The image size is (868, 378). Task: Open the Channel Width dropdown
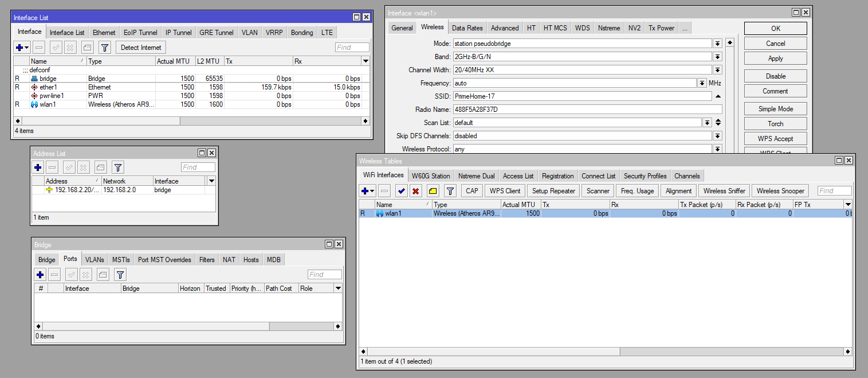(717, 70)
